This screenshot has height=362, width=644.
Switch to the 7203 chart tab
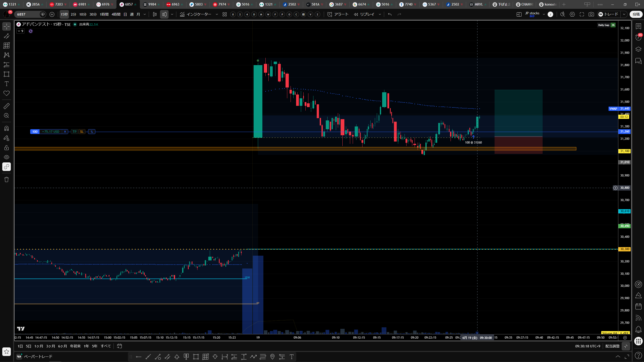tap(58, 4)
